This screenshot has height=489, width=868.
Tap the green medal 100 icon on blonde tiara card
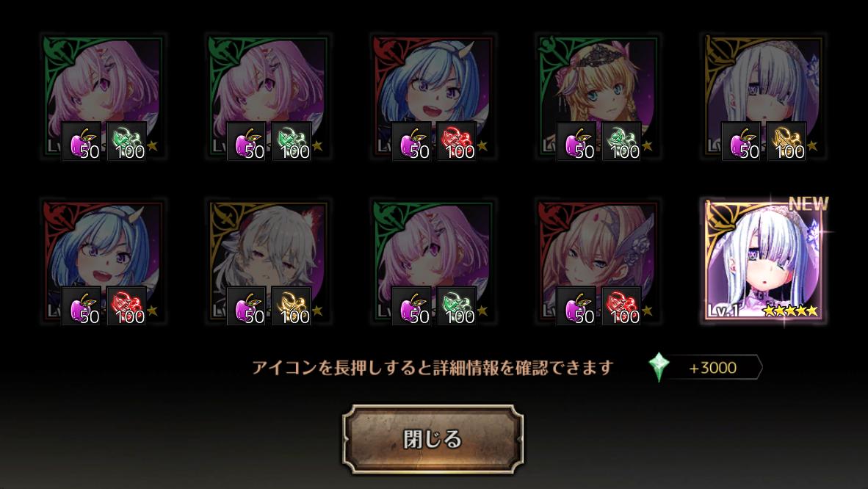(622, 142)
